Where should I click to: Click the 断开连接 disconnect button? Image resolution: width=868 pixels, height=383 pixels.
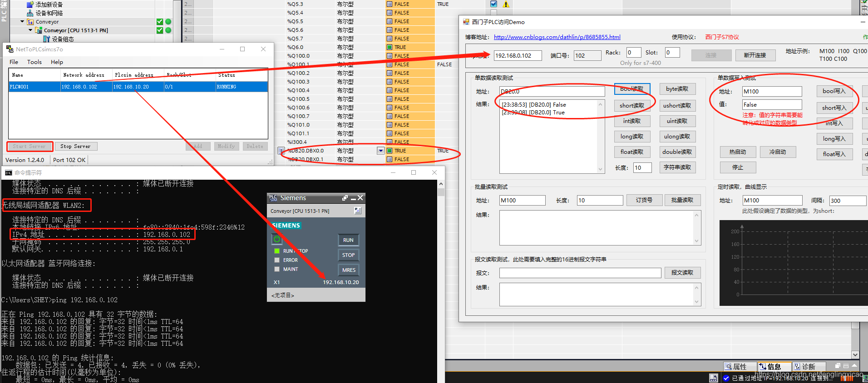(755, 55)
